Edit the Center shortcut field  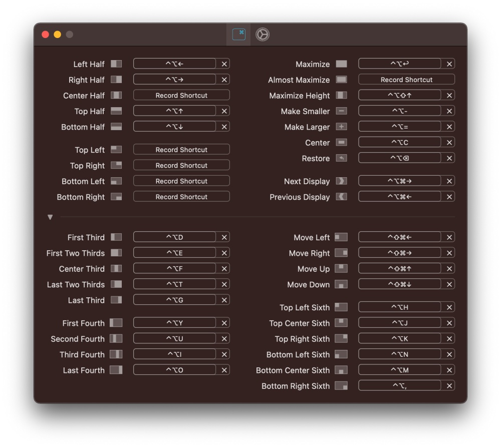coord(399,143)
